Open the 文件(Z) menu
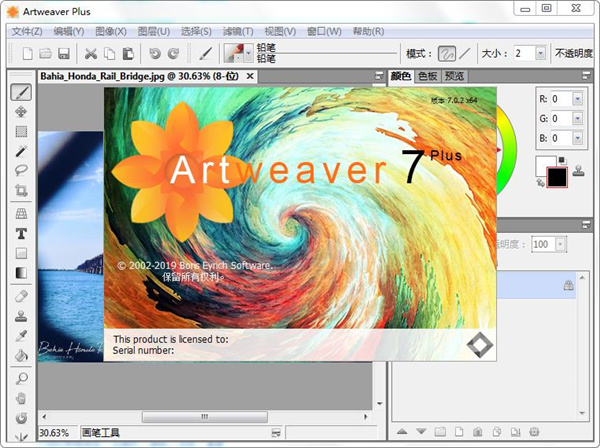Screen dimensions: 600x448 (x=27, y=31)
